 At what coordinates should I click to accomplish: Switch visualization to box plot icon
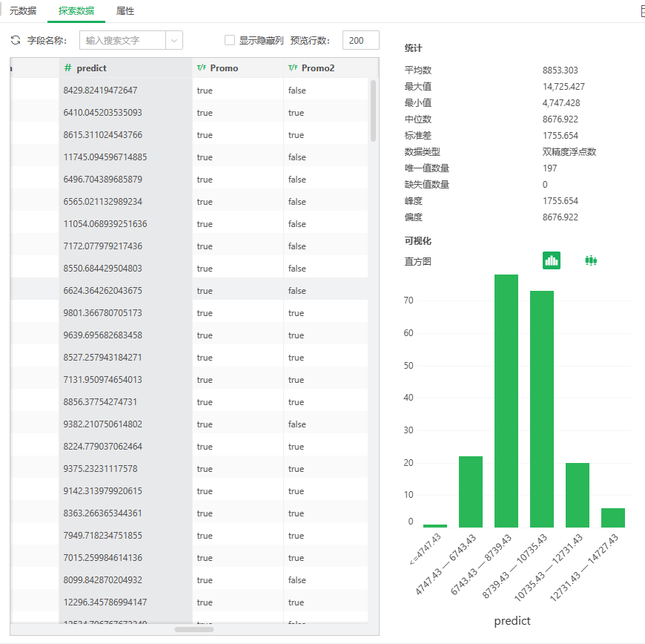590,260
